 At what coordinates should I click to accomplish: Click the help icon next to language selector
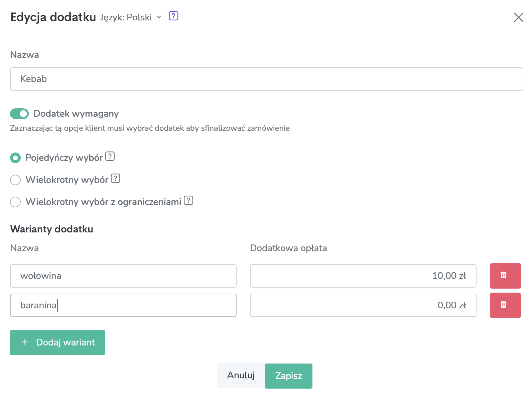click(x=173, y=16)
